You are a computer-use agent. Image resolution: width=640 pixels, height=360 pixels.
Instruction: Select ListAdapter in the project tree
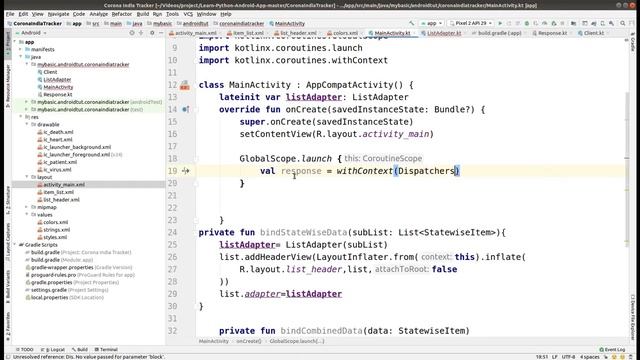click(x=57, y=80)
